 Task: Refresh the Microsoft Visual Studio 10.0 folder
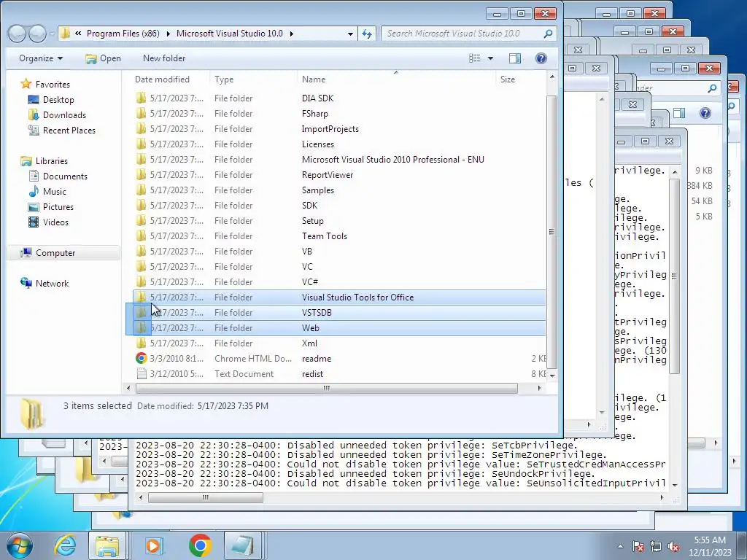(x=367, y=34)
